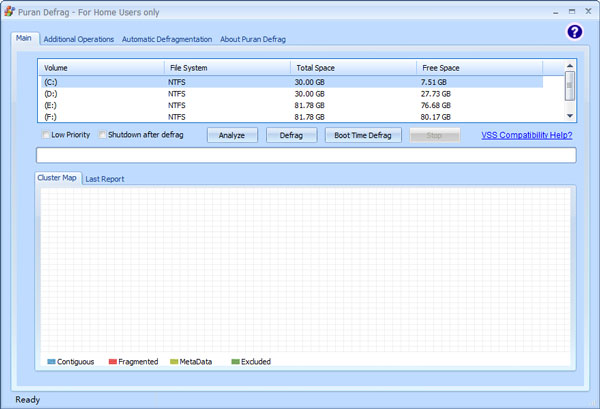Enable the Low Priority checkbox
Screen dimensions: 600x409
(x=46, y=135)
